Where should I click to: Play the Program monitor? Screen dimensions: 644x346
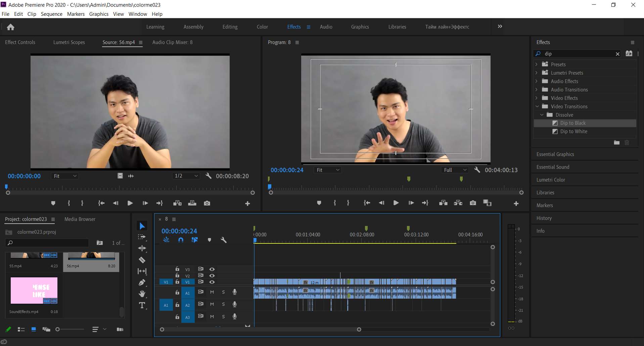(x=396, y=203)
